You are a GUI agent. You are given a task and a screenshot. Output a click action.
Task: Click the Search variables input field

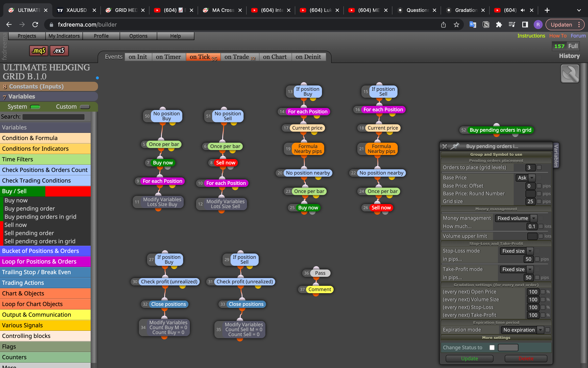53,117
